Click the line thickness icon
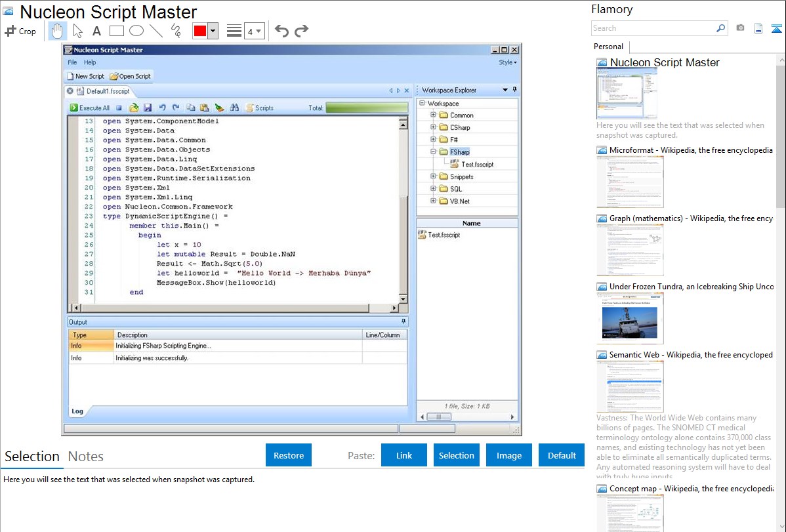 coord(234,31)
